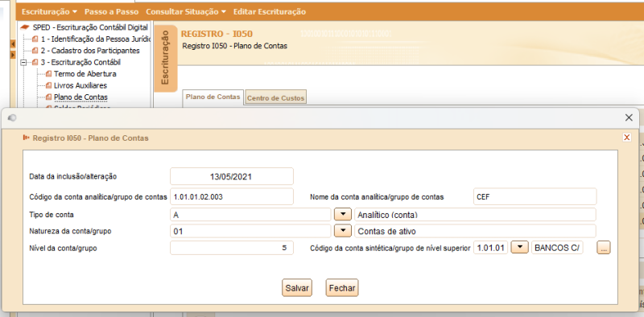The height and width of the screenshot is (317, 644).
Task: Select 3 - Escrituração Contábil tree item
Action: [80, 63]
